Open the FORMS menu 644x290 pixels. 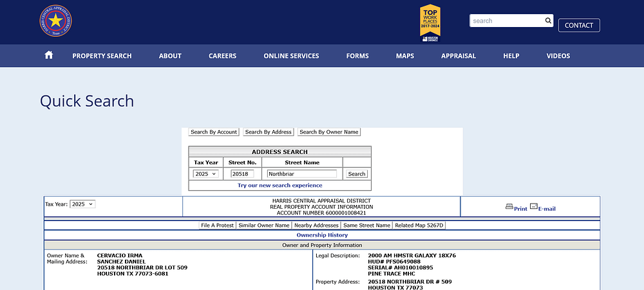click(x=357, y=56)
